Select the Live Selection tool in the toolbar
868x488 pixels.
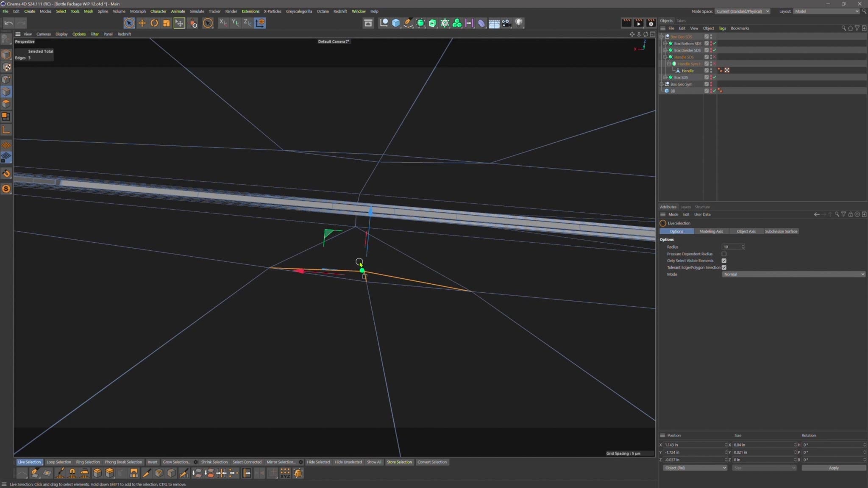pos(129,23)
